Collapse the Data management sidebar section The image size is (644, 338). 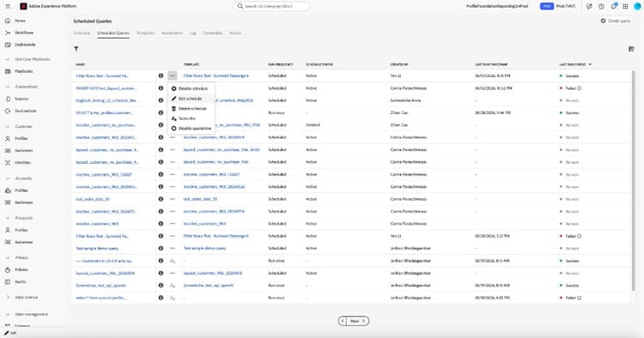(8, 314)
